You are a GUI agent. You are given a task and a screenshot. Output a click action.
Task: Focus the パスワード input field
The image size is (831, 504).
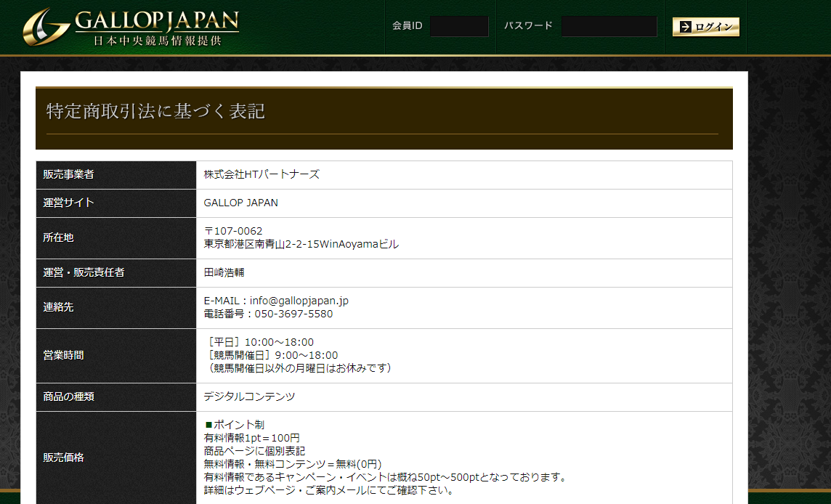(609, 26)
